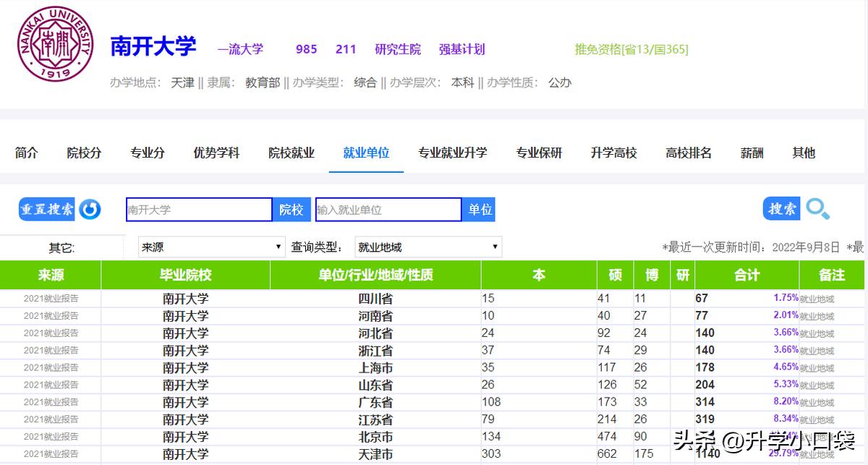Click the 单位 button next to employer input
The image size is (868, 465).
click(479, 209)
